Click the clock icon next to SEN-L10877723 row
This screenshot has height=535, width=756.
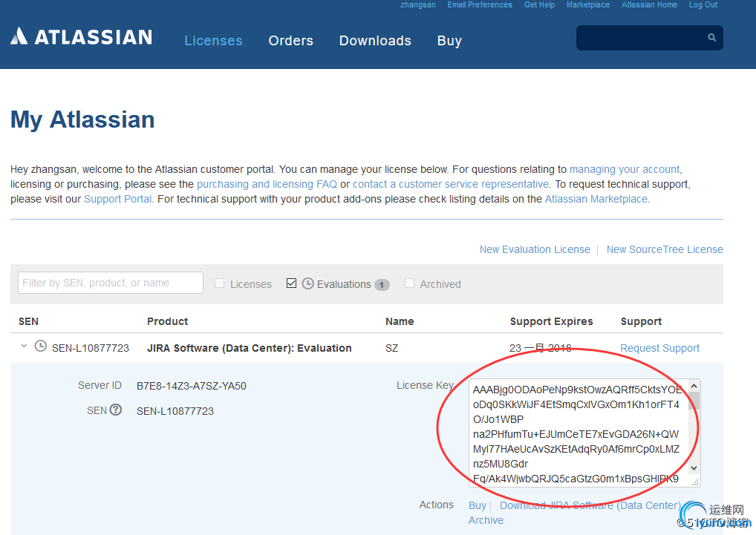tap(41, 347)
